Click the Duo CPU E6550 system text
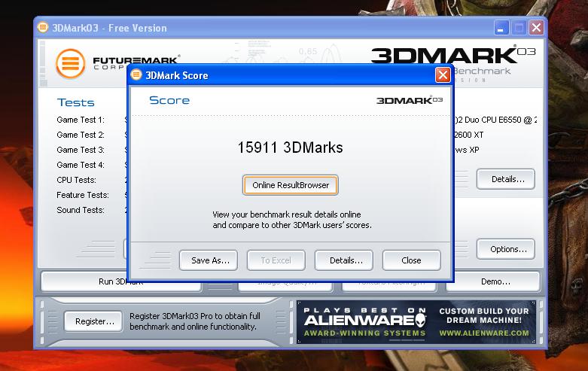The image size is (588, 371). (x=495, y=120)
